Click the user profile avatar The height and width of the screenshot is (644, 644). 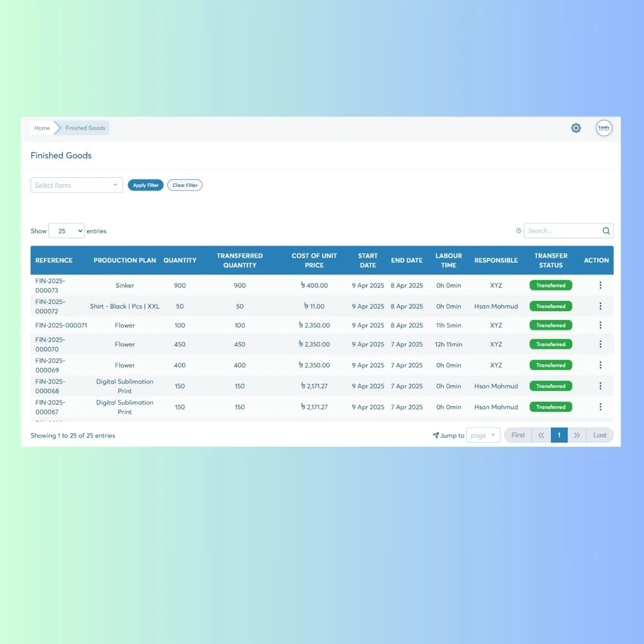pyautogui.click(x=604, y=128)
